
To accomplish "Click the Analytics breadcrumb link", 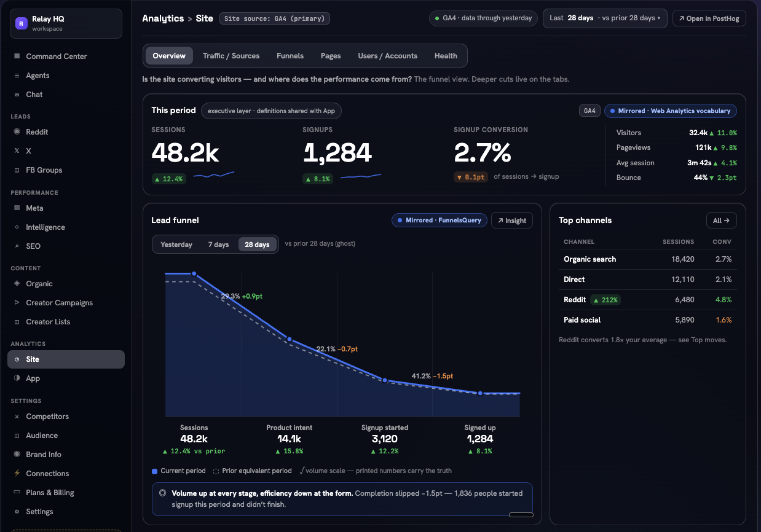I will tap(163, 18).
